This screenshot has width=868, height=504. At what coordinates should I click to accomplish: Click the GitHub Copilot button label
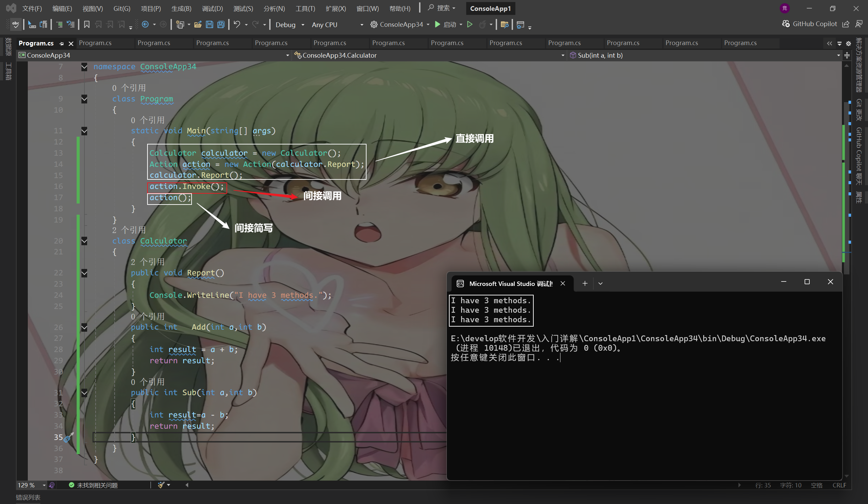click(815, 24)
